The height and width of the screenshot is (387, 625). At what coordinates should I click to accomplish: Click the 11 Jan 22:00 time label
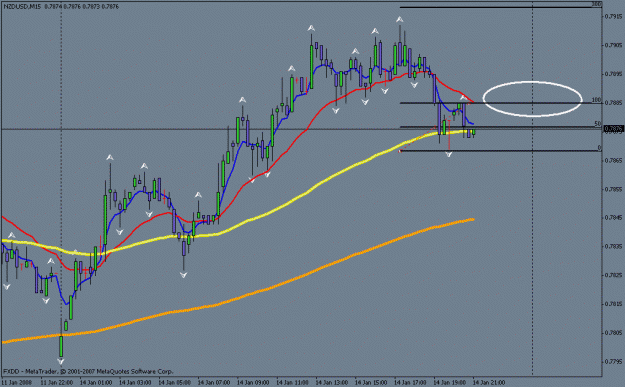[57, 383]
